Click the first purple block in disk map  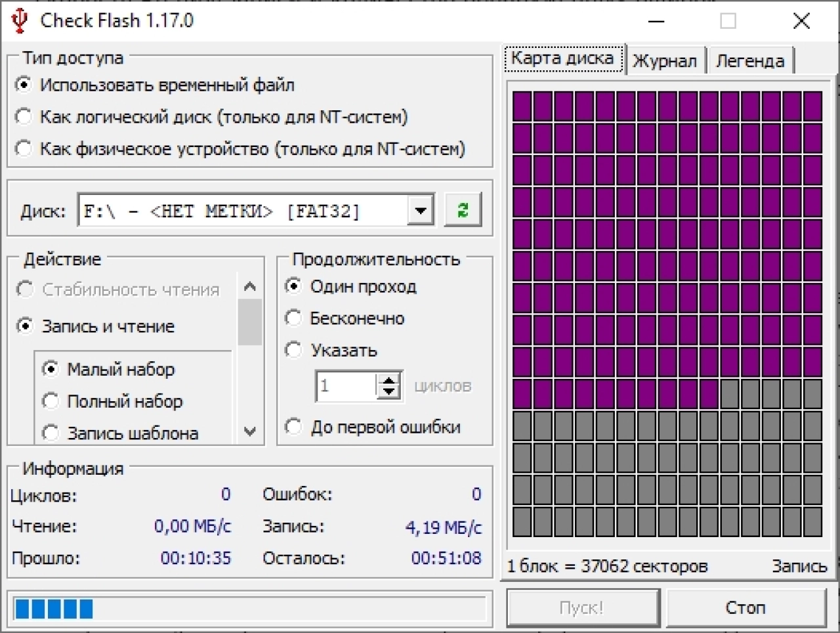(x=522, y=106)
